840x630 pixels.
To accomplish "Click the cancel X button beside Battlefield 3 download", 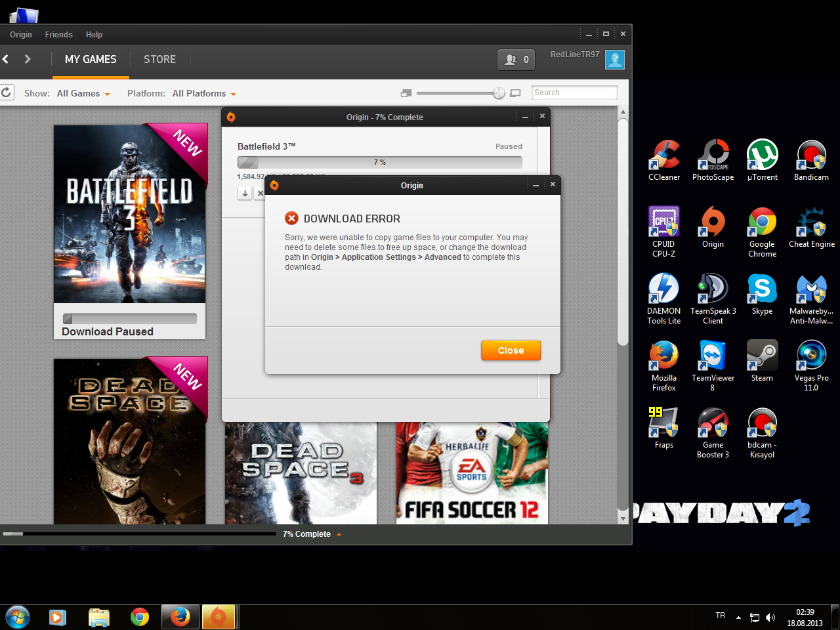I will [260, 194].
